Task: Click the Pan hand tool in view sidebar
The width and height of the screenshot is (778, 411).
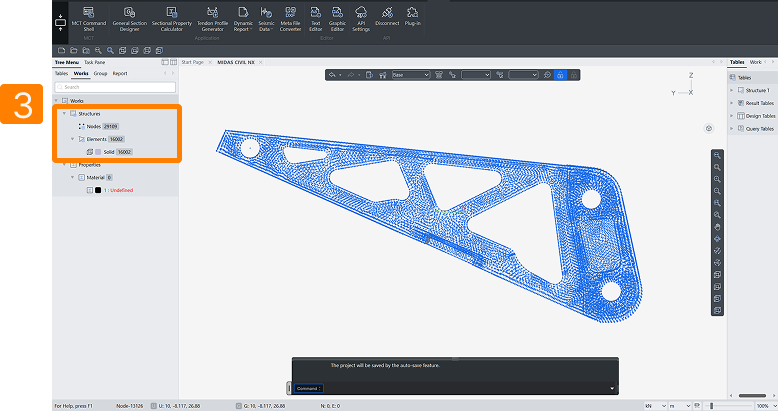Action: click(x=717, y=227)
